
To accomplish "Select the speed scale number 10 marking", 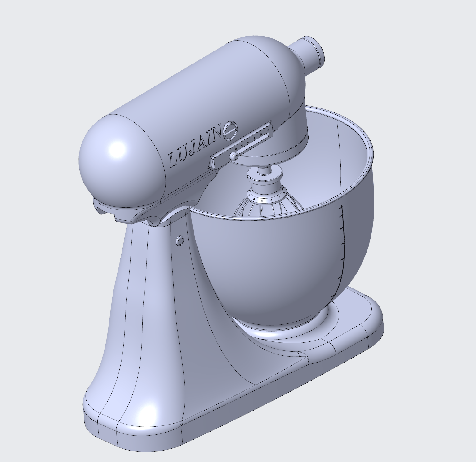I will tap(267, 131).
